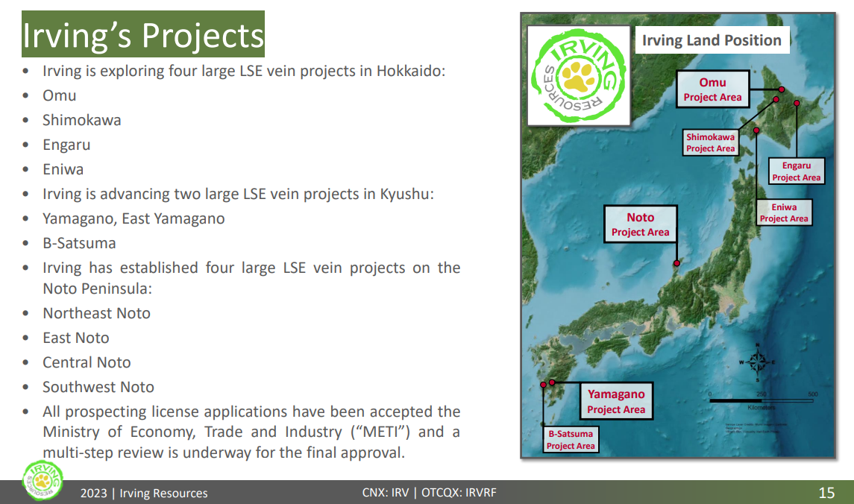This screenshot has height=504, width=854.
Task: Click the Irving Resources logo on the map
Action: click(x=579, y=75)
